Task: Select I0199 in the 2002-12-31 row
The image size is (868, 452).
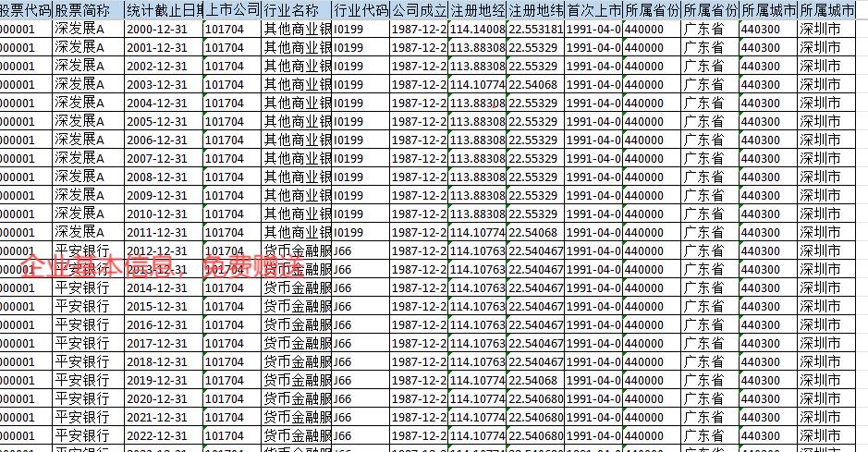Action: tap(361, 66)
